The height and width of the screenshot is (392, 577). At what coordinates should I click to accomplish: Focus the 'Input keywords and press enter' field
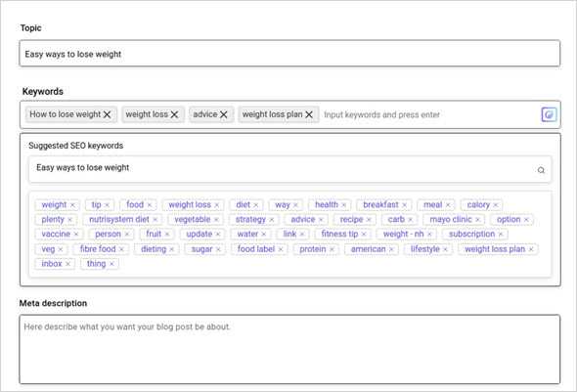[x=428, y=114]
